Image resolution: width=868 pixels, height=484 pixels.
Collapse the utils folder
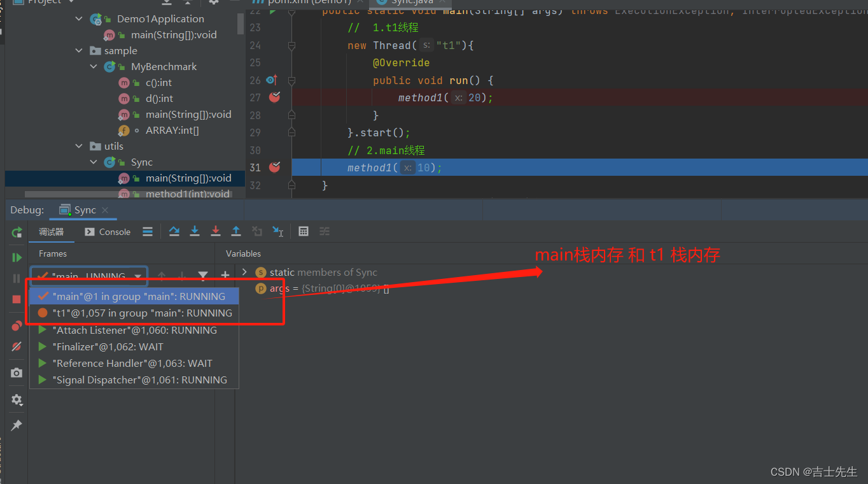coord(79,146)
